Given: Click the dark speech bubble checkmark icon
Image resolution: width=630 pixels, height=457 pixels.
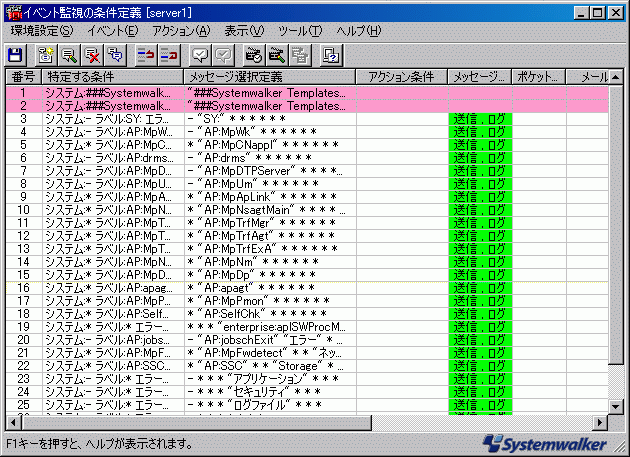Looking at the screenshot, I should click(x=200, y=55).
